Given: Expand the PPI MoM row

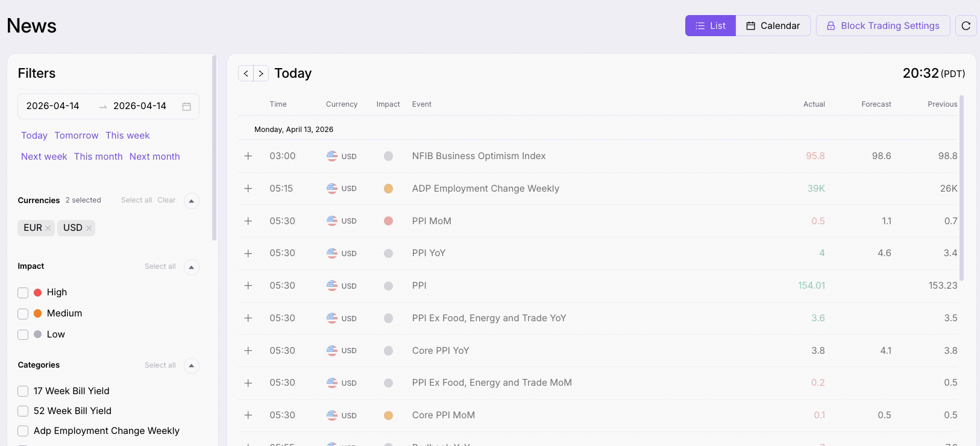Looking at the screenshot, I should click(248, 221).
